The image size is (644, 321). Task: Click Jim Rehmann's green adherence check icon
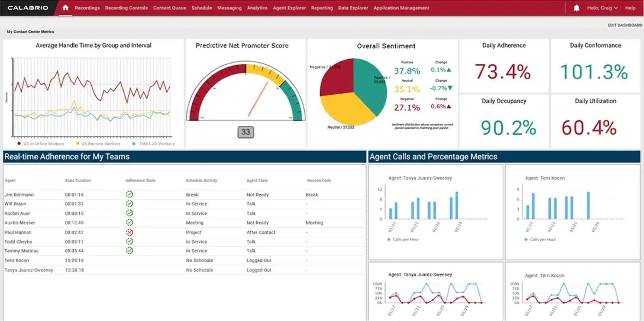[x=129, y=194]
